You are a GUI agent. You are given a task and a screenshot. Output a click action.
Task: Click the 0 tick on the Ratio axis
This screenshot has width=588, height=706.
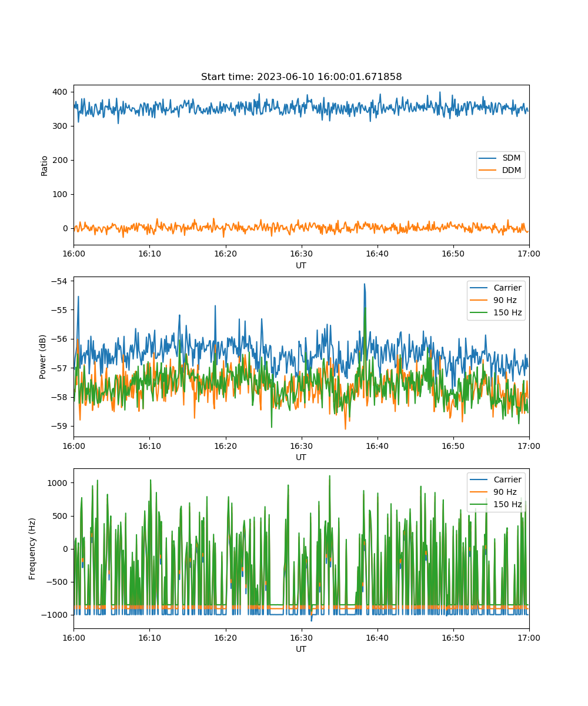pos(66,228)
